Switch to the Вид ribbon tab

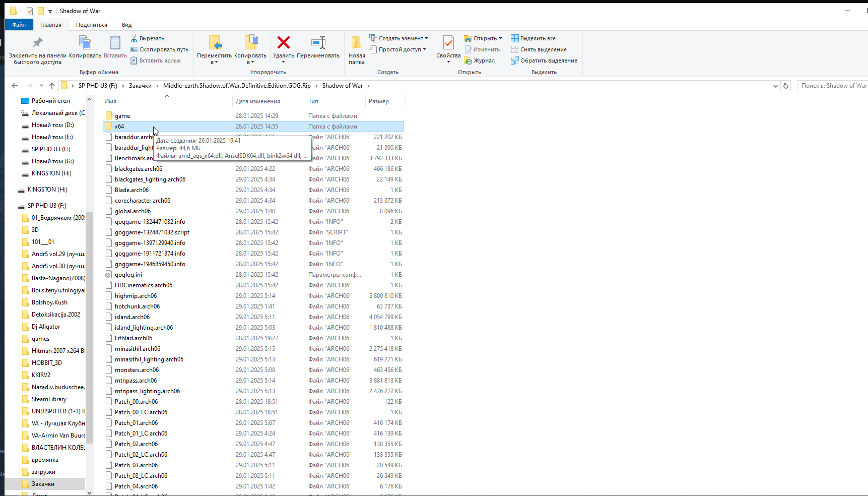(x=126, y=25)
